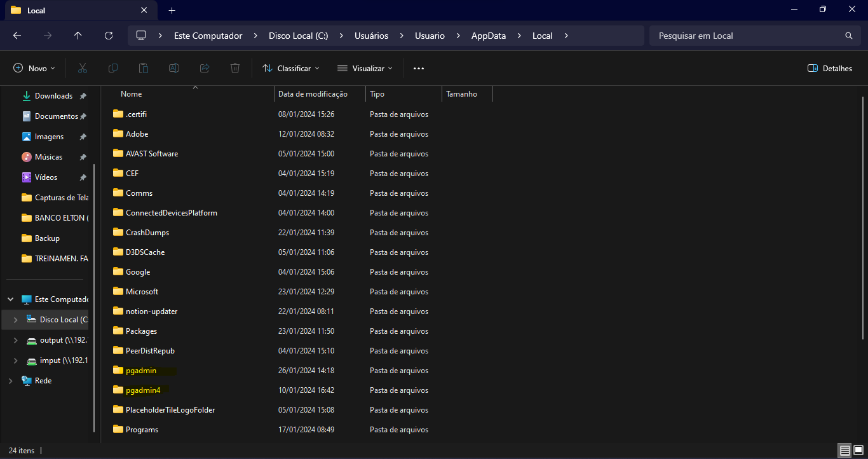Click the Rename icon in toolbar
868x459 pixels.
(x=174, y=68)
